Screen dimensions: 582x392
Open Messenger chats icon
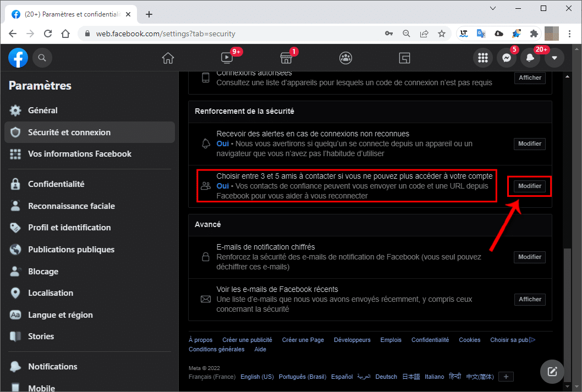point(507,58)
